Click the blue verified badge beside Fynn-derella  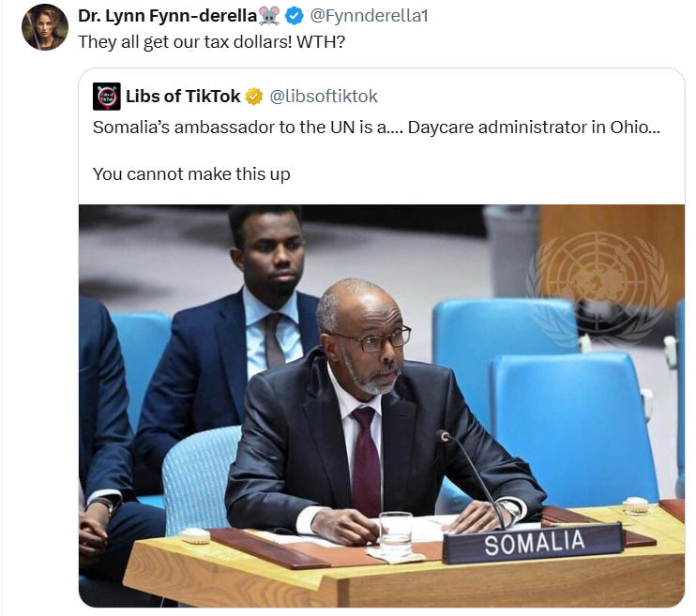(294, 16)
